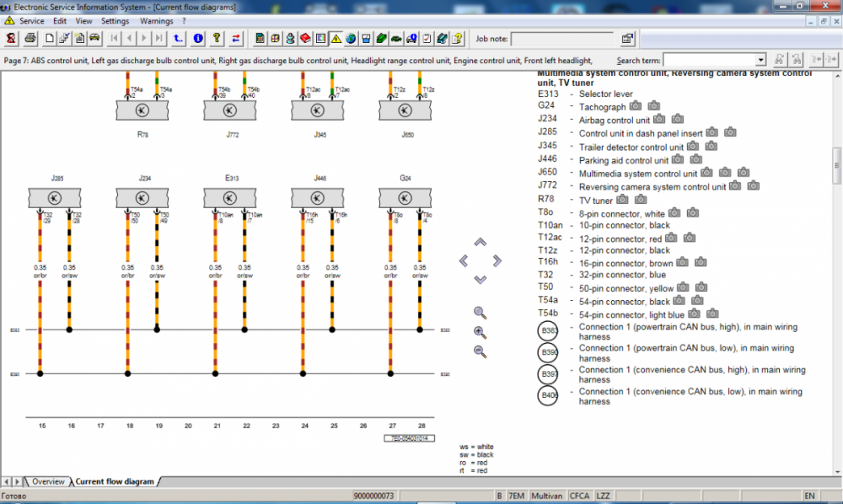
Task: Pan diagram right with the right chevron
Action: pyautogui.click(x=497, y=261)
